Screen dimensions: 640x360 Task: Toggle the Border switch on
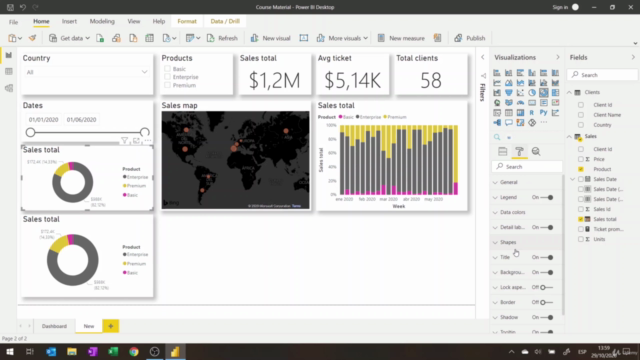click(x=547, y=302)
